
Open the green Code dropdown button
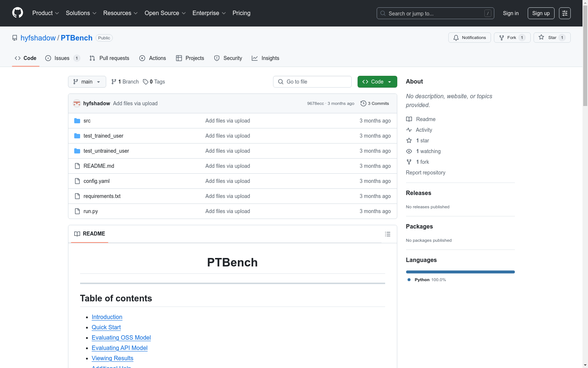pos(377,82)
